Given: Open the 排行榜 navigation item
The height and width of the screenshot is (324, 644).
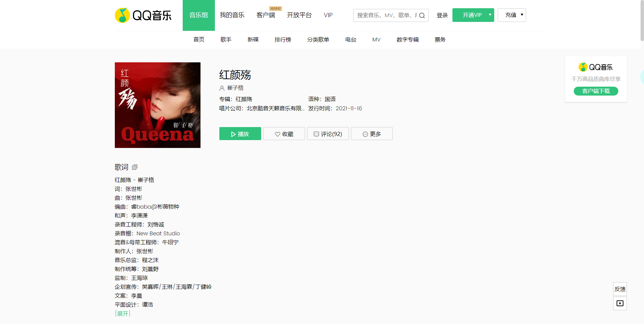Looking at the screenshot, I should tap(283, 40).
